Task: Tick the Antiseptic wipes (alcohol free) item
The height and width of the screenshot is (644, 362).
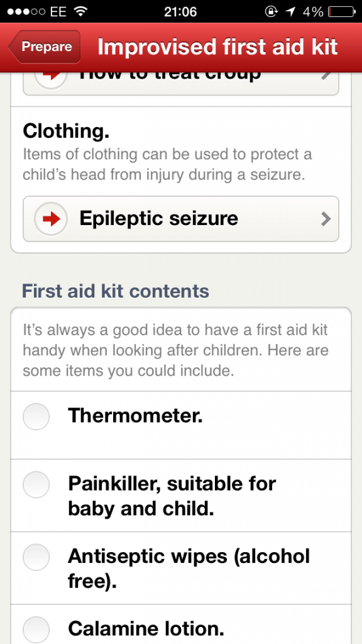Action: (36, 557)
